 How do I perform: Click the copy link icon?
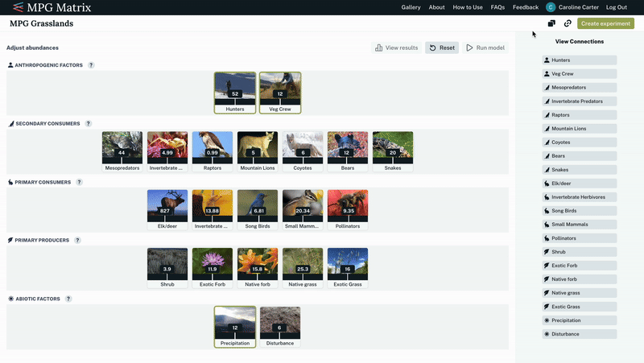(568, 23)
